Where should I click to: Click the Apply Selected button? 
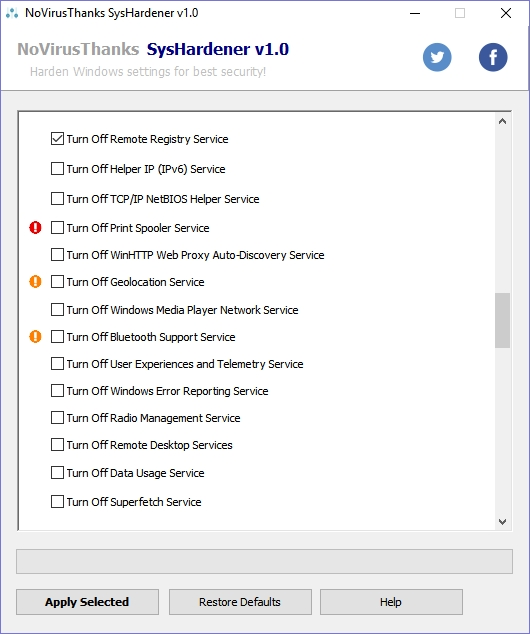coord(87,602)
